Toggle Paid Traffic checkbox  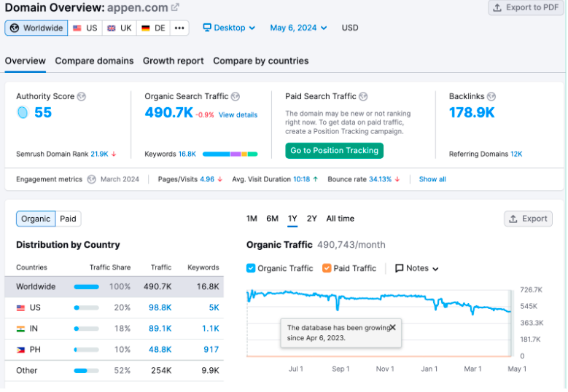tap(327, 268)
